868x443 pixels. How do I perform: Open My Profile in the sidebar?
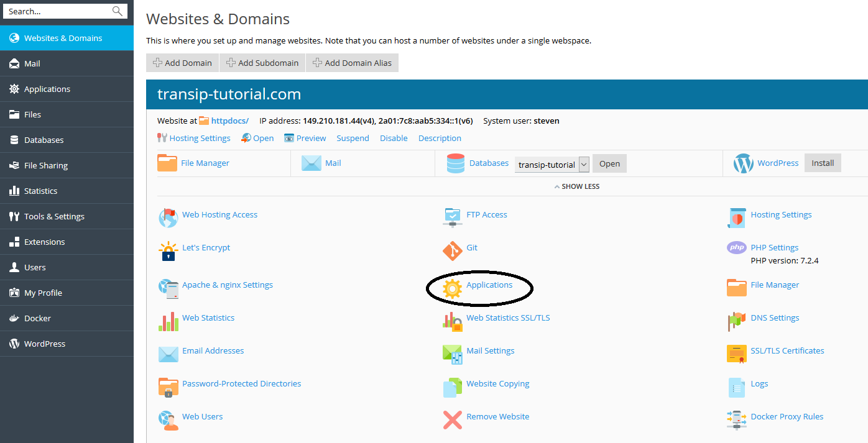67,293
